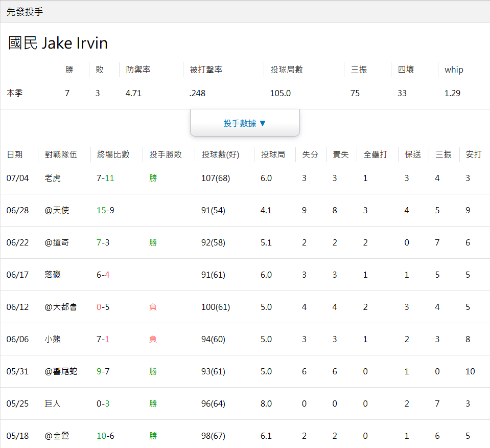Click the 投球局數 season column header

click(287, 70)
